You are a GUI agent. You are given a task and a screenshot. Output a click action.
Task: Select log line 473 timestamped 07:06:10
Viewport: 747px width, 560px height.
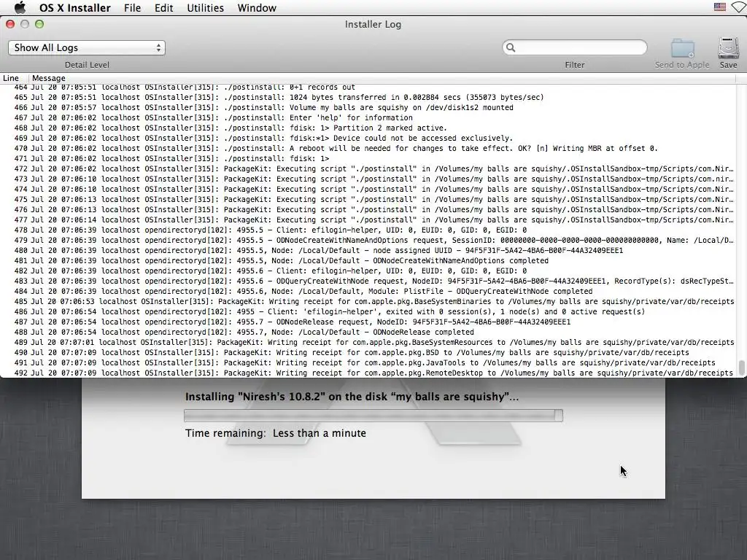tap(368, 179)
